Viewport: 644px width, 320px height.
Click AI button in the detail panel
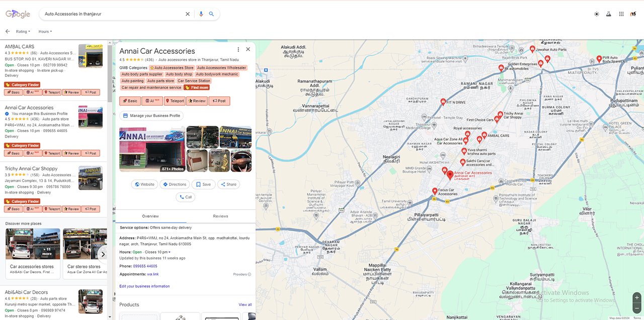coord(152,101)
